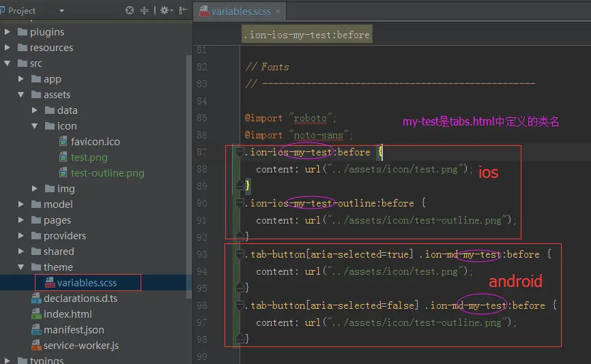Click the service-worker.js file icon

[36, 346]
